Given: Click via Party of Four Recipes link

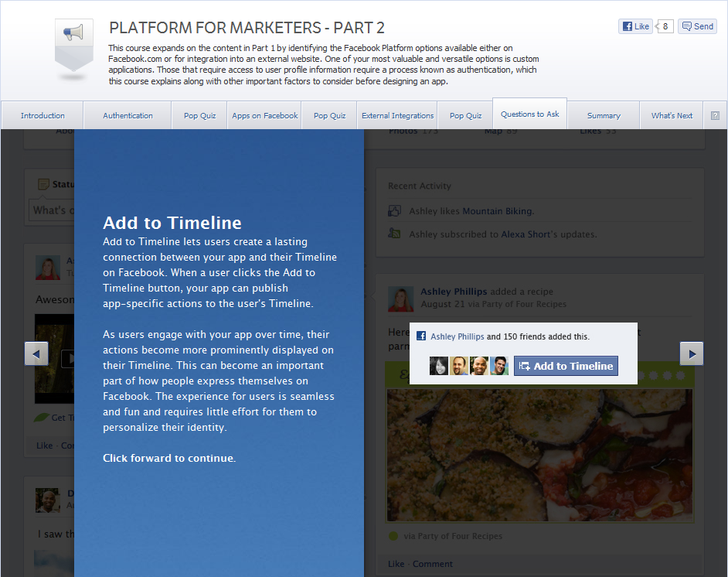Looking at the screenshot, I should [x=453, y=536].
